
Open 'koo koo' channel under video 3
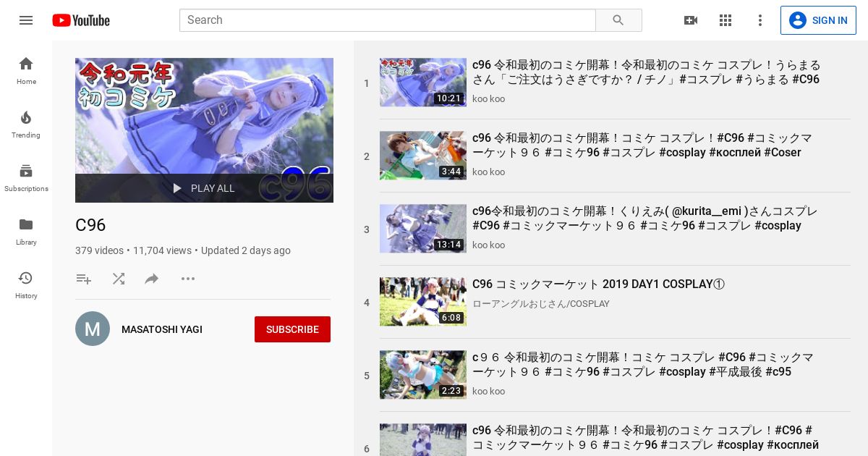[489, 245]
